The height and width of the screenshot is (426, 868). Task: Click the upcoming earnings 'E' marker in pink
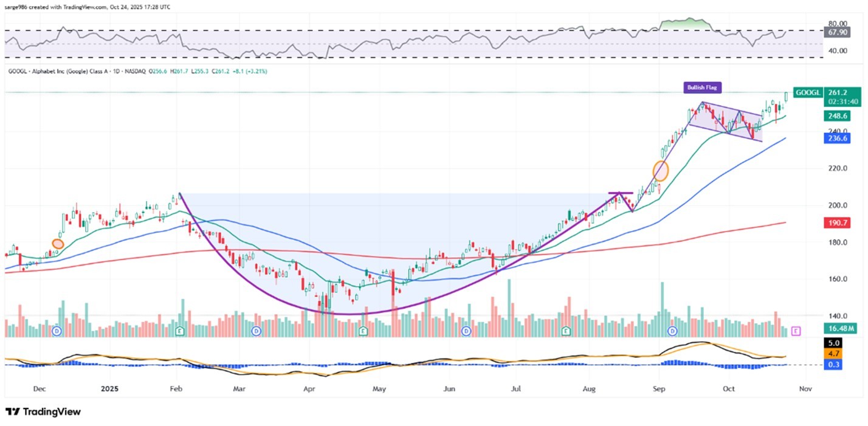797,331
